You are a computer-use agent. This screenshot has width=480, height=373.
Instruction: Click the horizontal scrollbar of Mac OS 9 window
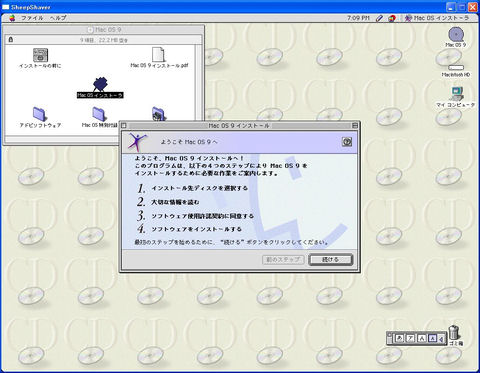(x=62, y=138)
